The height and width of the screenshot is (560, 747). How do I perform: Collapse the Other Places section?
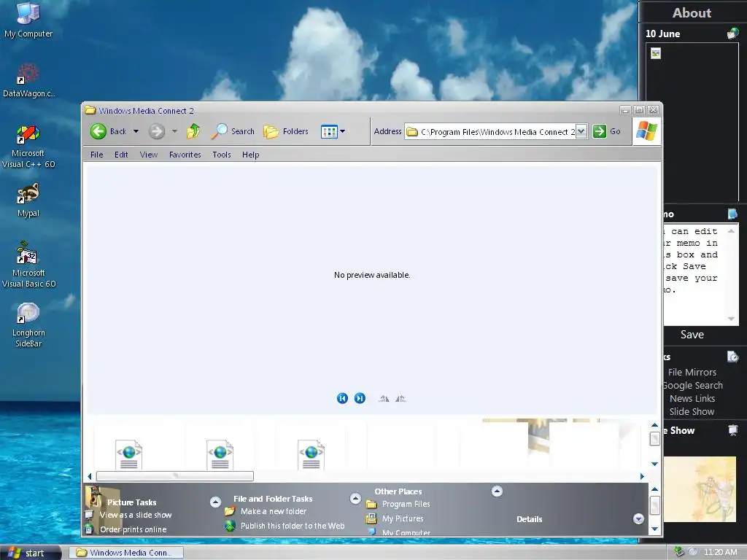(497, 491)
